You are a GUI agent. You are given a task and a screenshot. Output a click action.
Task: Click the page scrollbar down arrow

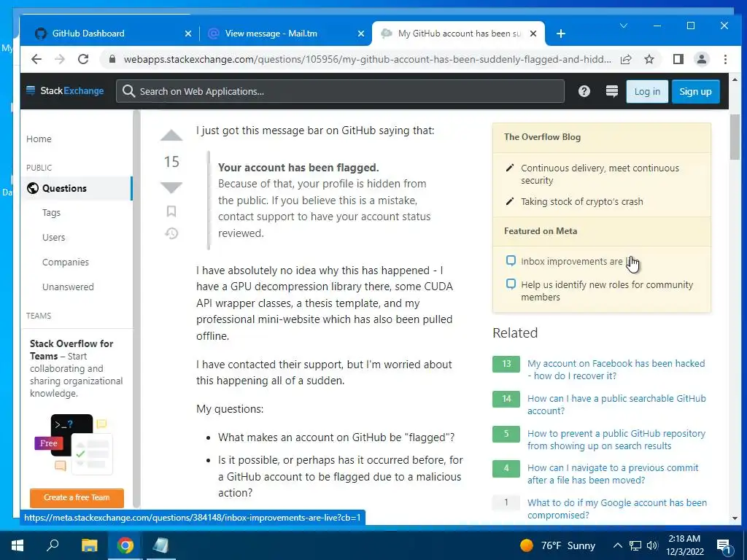point(735,518)
